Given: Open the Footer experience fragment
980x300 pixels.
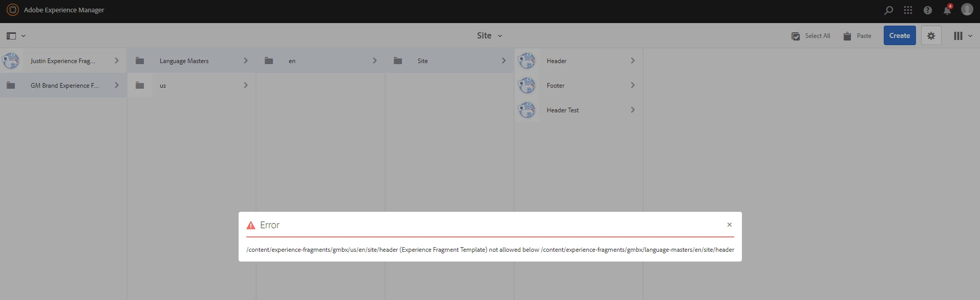Looking at the screenshot, I should click(556, 86).
